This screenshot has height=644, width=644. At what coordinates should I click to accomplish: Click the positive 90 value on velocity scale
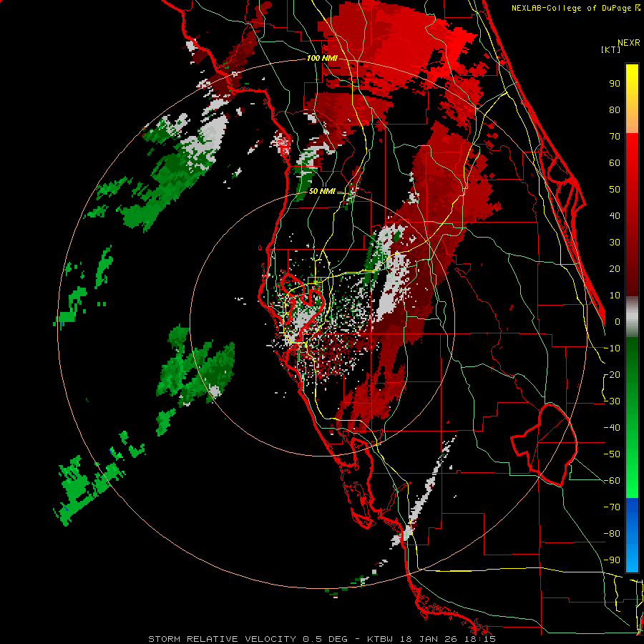[615, 84]
